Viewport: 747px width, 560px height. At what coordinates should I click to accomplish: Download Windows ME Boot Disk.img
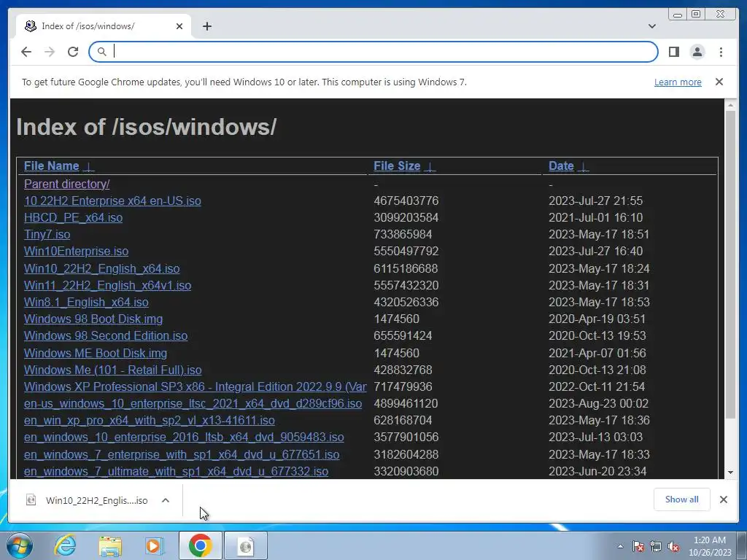pos(96,353)
